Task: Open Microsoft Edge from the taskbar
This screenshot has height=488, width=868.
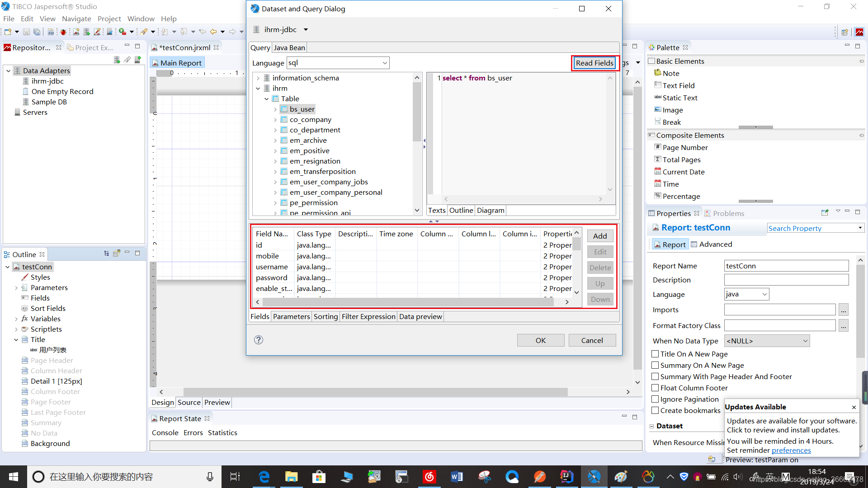Action: pyautogui.click(x=264, y=477)
